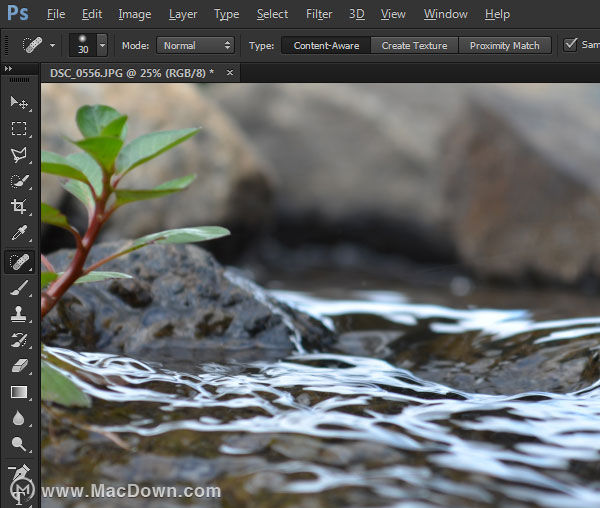This screenshot has height=508, width=600.
Task: Choose Create Texture healing type
Action: tap(414, 46)
